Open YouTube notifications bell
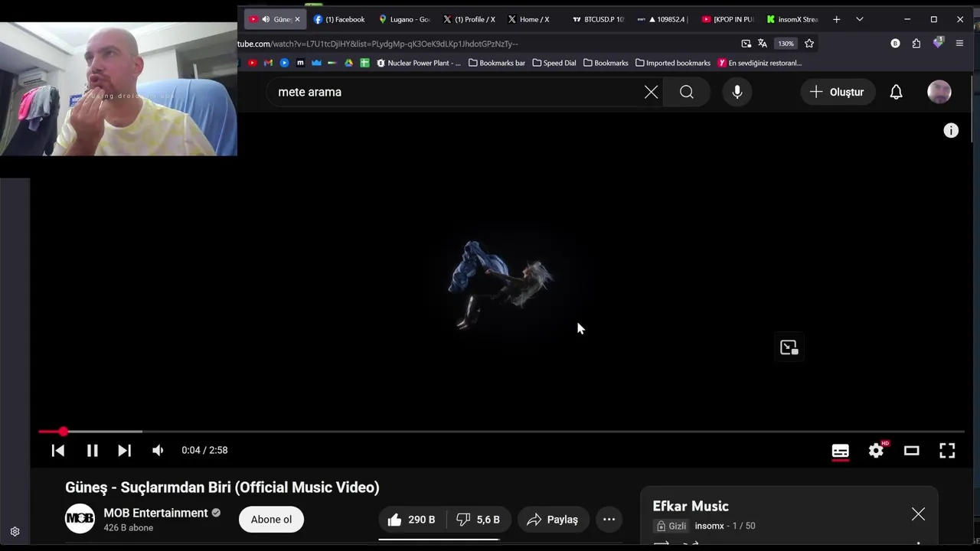The image size is (980, 551). tap(896, 92)
